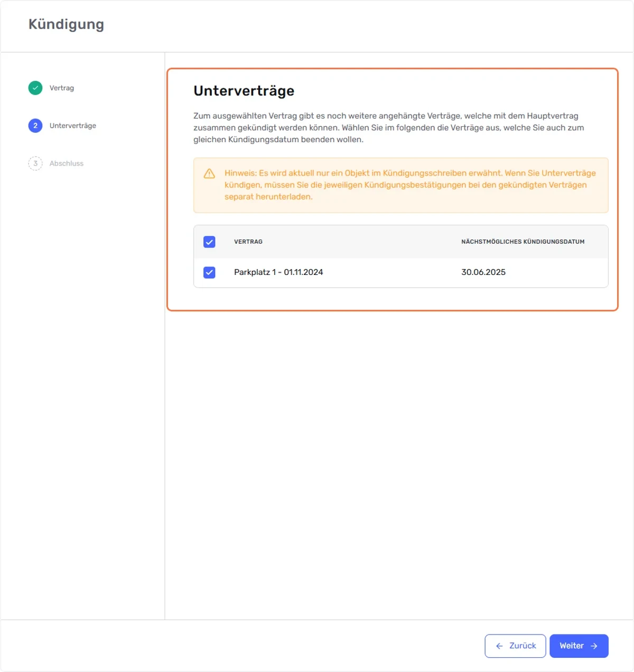Image resolution: width=634 pixels, height=672 pixels.
Task: Click the right arrow icon in Weiter button
Action: click(x=594, y=646)
